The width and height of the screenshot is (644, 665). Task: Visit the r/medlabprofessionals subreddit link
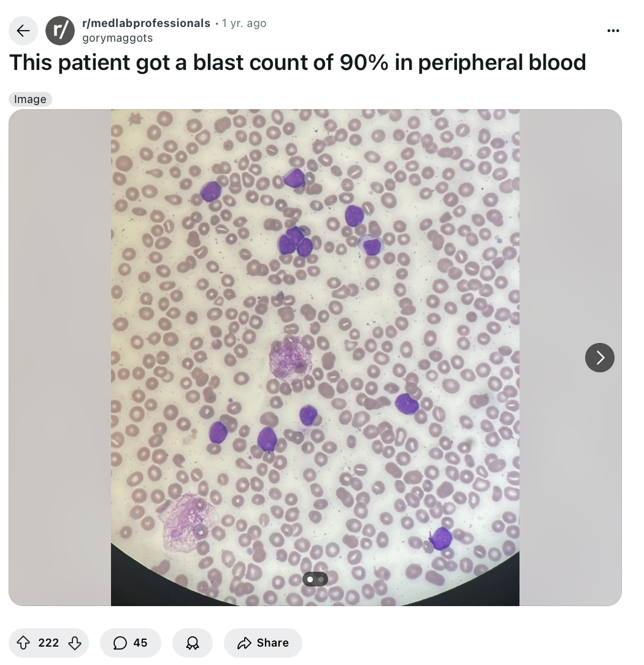(x=146, y=23)
